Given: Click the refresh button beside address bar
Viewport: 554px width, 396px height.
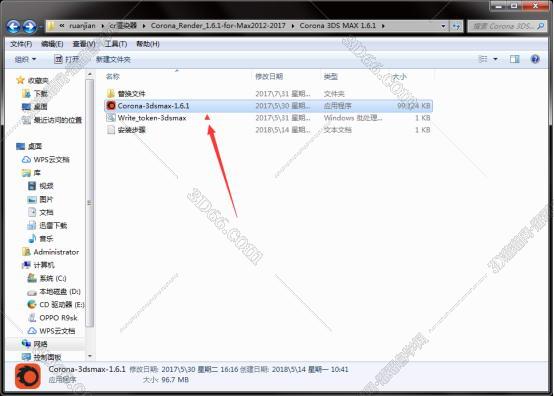Looking at the screenshot, I should tap(456, 26).
